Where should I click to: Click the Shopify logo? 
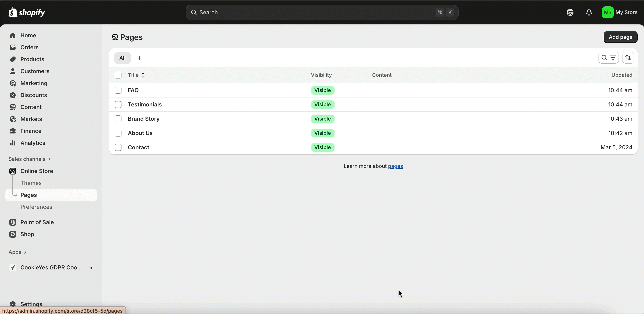click(x=27, y=12)
